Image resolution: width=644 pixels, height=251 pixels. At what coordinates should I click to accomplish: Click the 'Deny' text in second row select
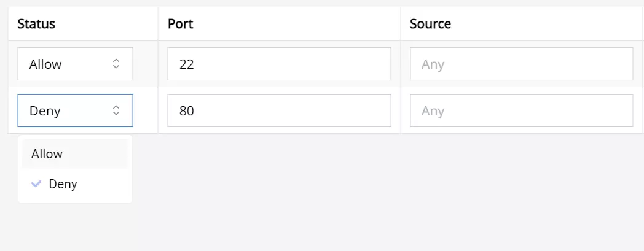(45, 111)
